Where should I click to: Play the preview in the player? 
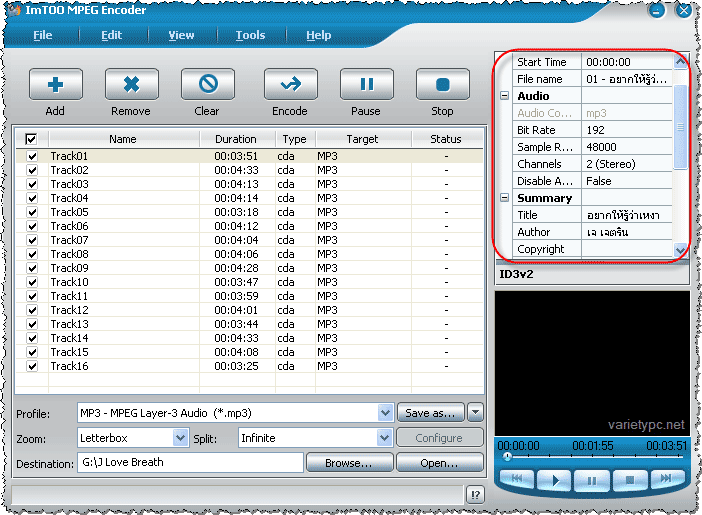(x=554, y=481)
